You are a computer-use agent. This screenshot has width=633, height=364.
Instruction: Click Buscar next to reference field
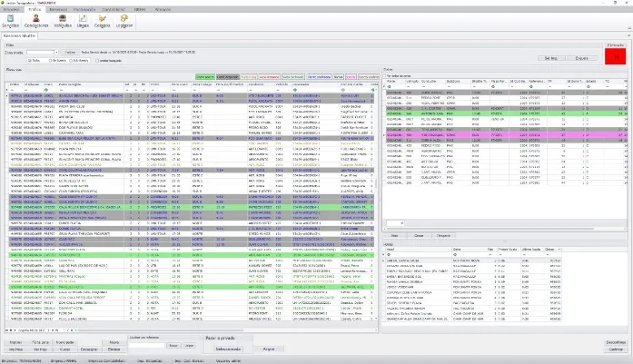[x=173, y=346]
